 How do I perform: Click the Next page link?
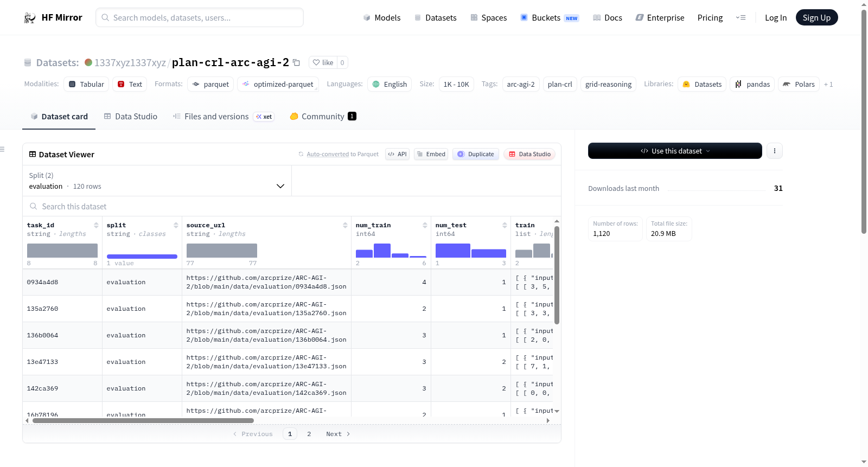338,434
